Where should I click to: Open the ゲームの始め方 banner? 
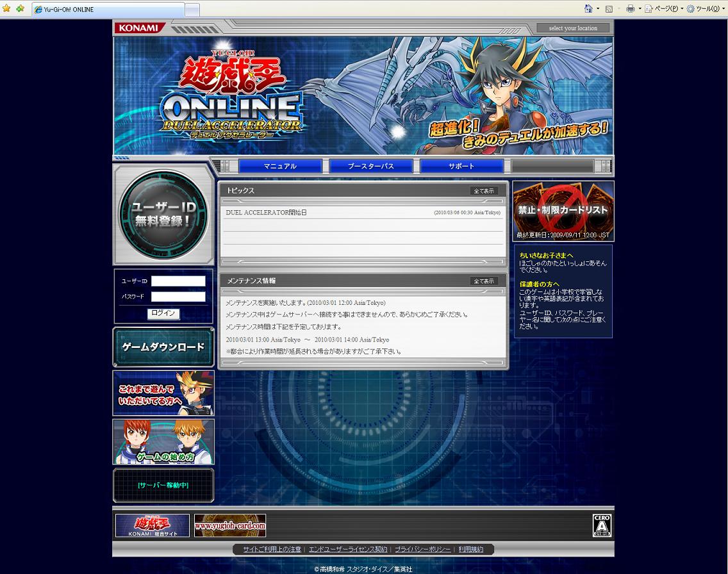pos(163,442)
